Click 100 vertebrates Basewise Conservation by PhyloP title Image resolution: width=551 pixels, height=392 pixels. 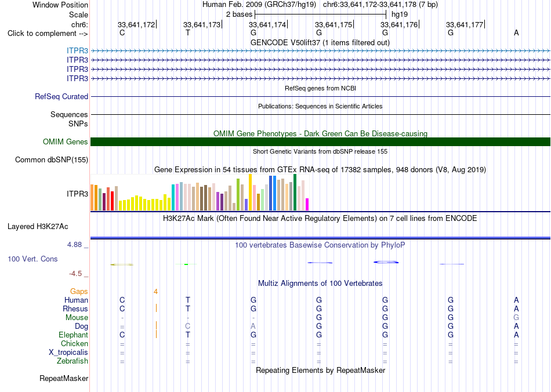(320, 245)
